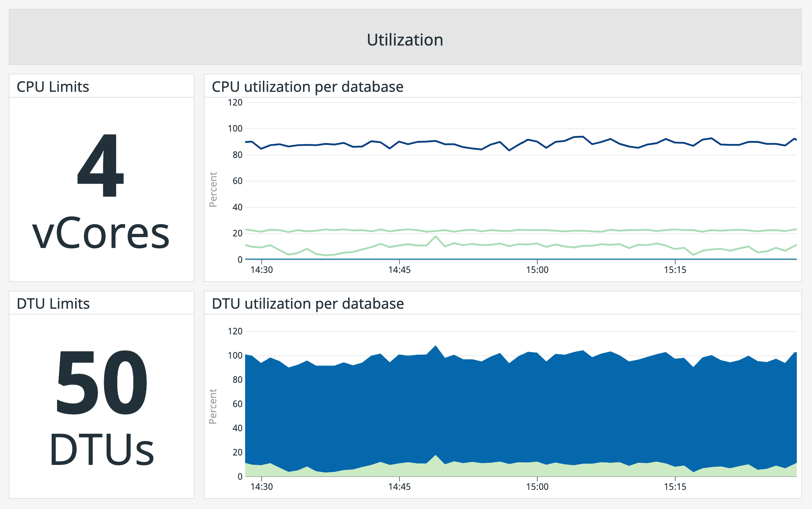Click the DTU utilization chart title
This screenshot has height=509, width=812.
[308, 304]
